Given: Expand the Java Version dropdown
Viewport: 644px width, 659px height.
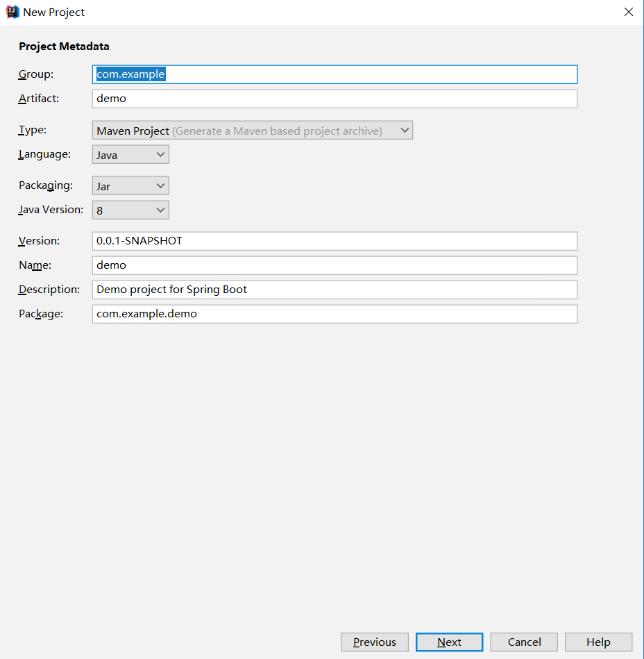Looking at the screenshot, I should (x=130, y=210).
